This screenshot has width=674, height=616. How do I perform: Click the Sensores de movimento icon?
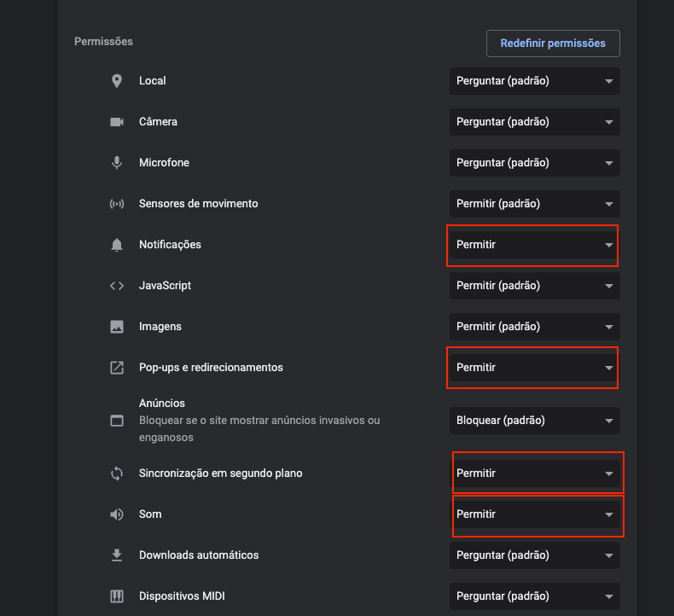pyautogui.click(x=117, y=204)
